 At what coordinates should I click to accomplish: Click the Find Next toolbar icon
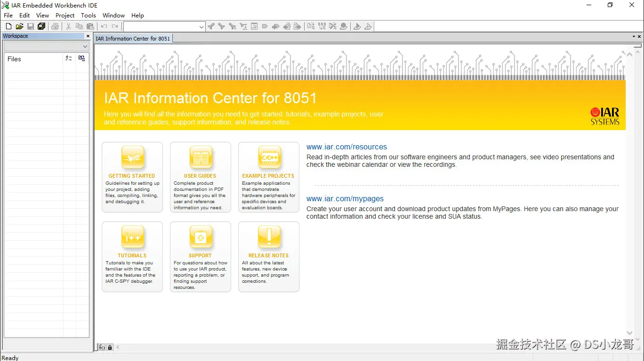click(x=221, y=26)
